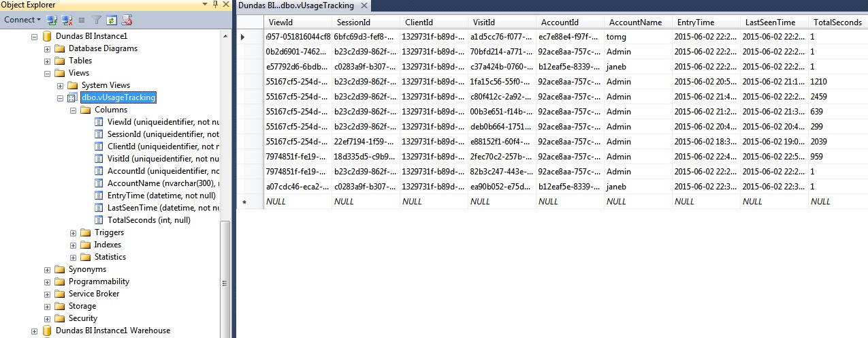Collapse the dbo.vUsageTracking view node
Screen dimensions: 868x338
[x=60, y=97]
